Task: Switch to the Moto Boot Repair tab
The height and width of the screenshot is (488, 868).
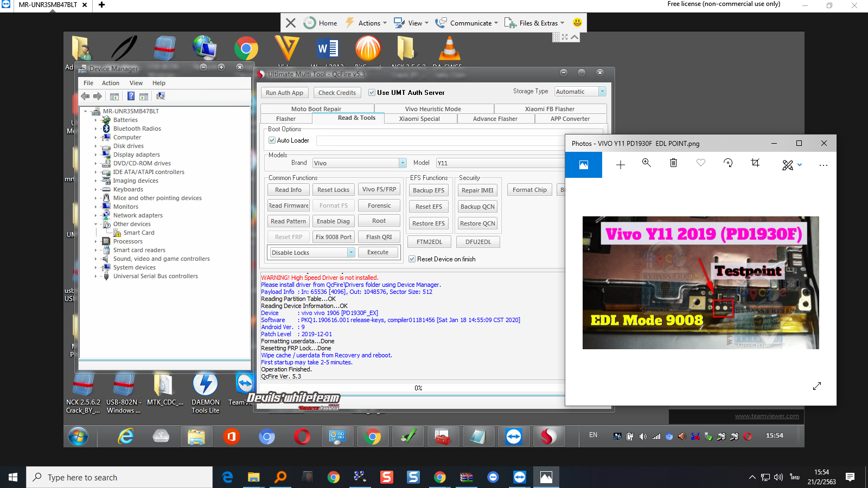Action: click(316, 109)
